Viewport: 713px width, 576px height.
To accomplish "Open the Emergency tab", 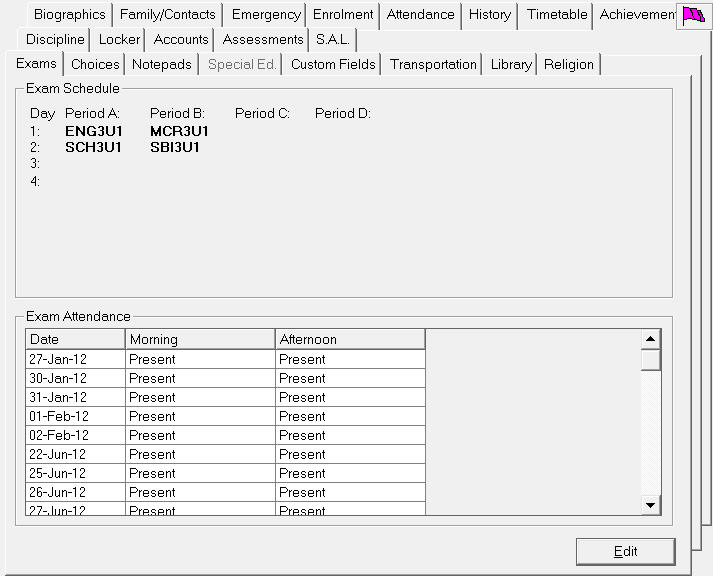I will click(x=265, y=15).
